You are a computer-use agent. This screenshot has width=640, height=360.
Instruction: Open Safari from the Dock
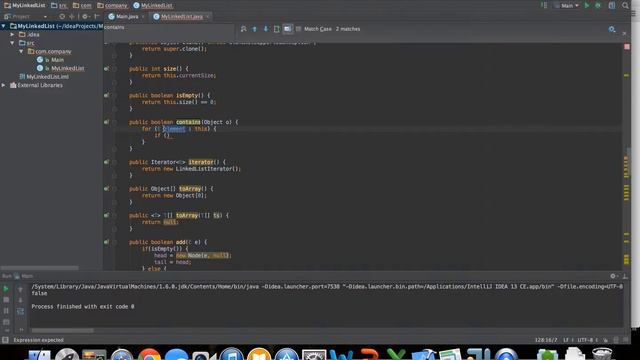click(x=122, y=354)
